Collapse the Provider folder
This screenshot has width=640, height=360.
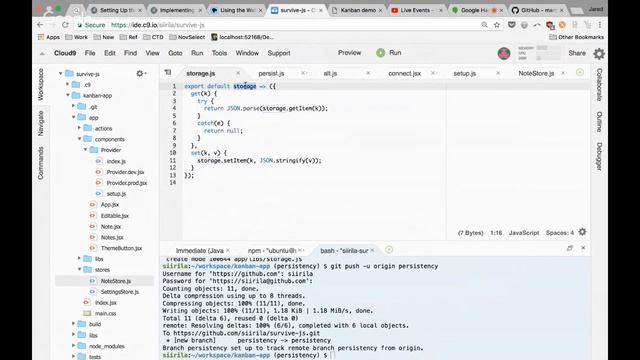(x=85, y=150)
